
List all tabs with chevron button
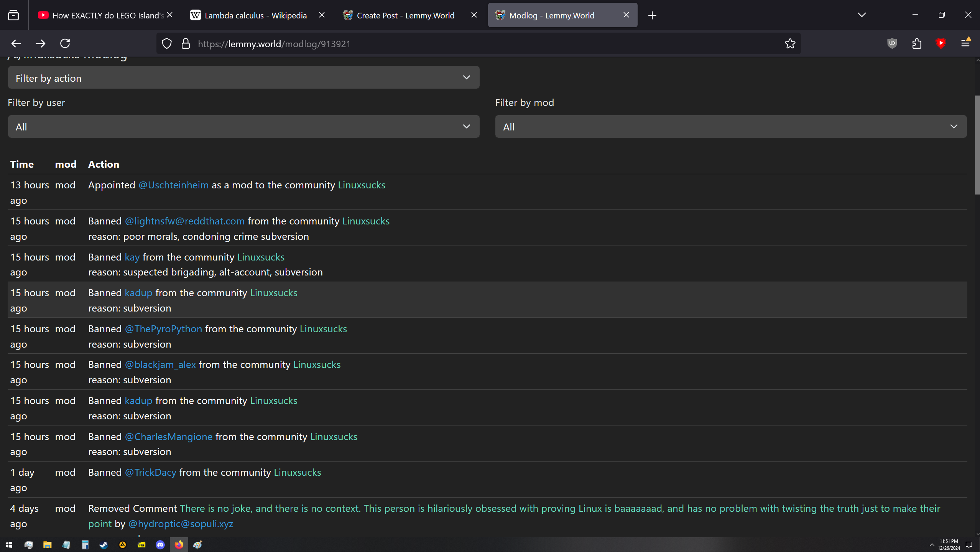862,15
